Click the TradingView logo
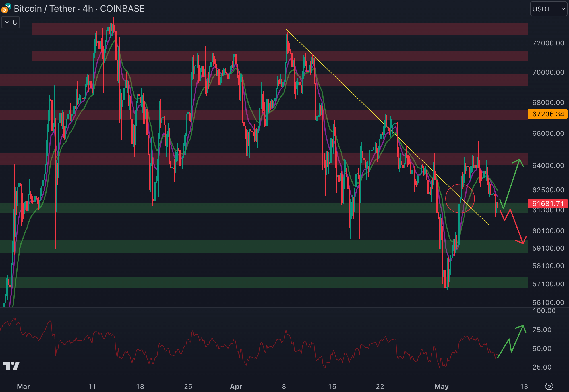 pyautogui.click(x=11, y=366)
